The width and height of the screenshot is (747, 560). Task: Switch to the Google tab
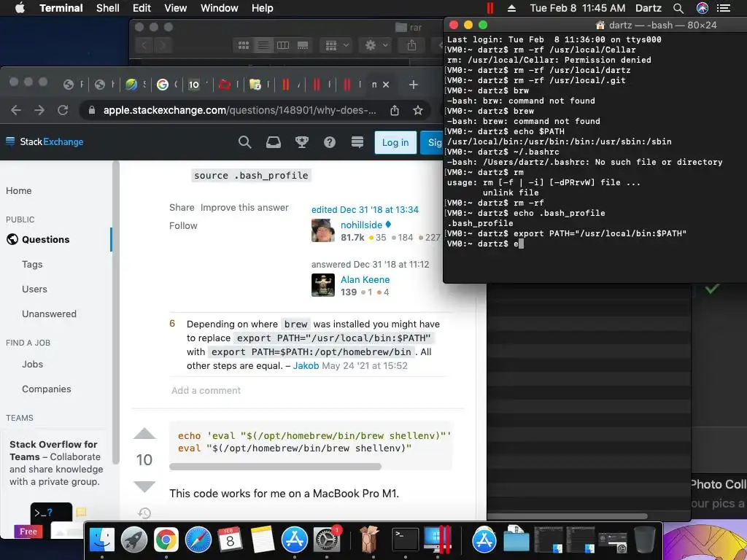(163, 85)
